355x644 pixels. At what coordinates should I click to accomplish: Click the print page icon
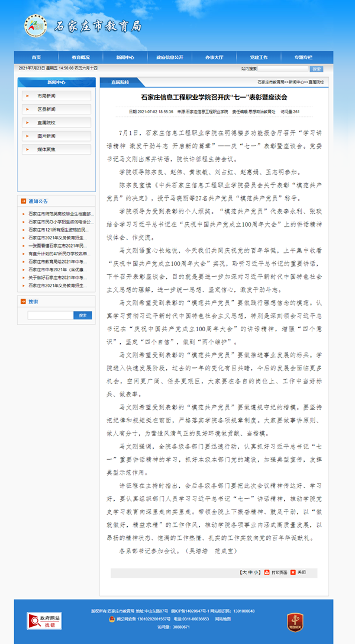[x=267, y=572]
